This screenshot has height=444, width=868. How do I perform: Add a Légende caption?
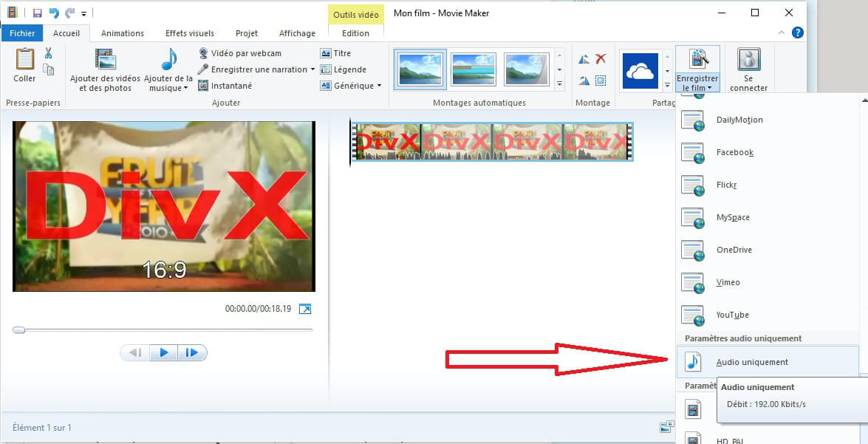(x=344, y=69)
